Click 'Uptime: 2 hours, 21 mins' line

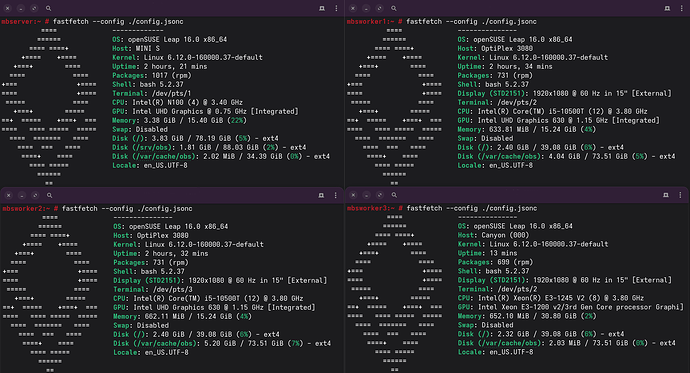(159, 66)
